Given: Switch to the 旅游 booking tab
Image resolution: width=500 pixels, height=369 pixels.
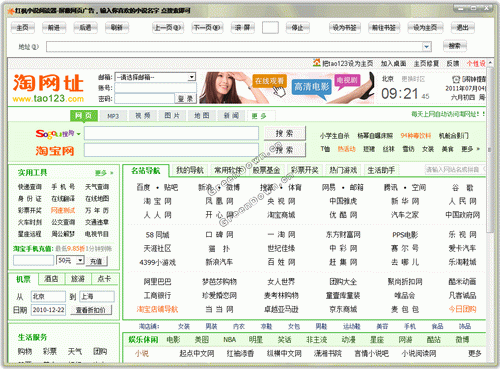Looking at the screenshot, I should click(78, 279).
